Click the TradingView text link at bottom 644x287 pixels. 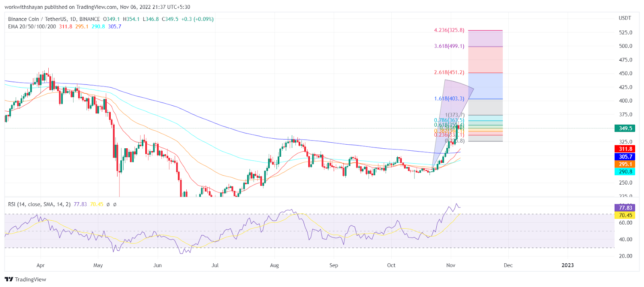coord(31,279)
